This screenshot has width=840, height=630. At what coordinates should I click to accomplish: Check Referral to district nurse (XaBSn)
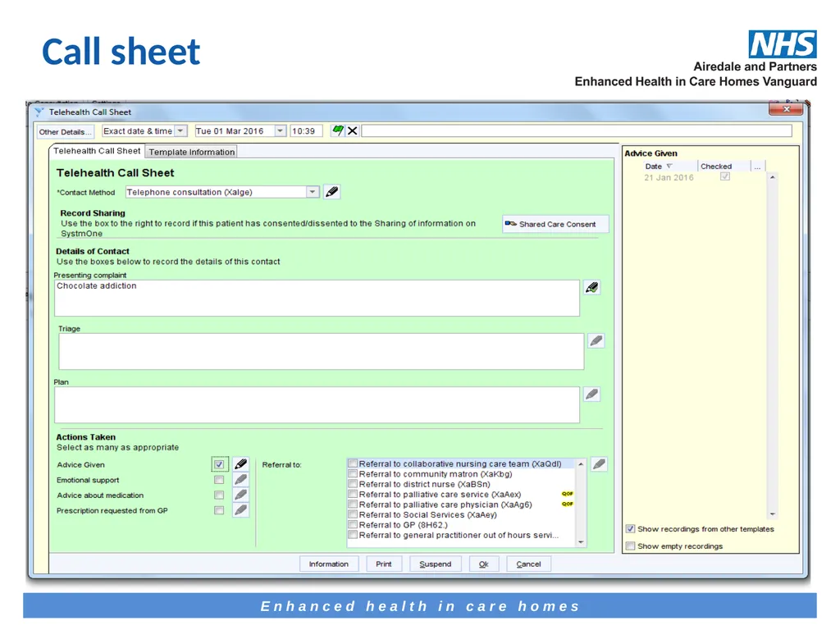pyautogui.click(x=353, y=484)
